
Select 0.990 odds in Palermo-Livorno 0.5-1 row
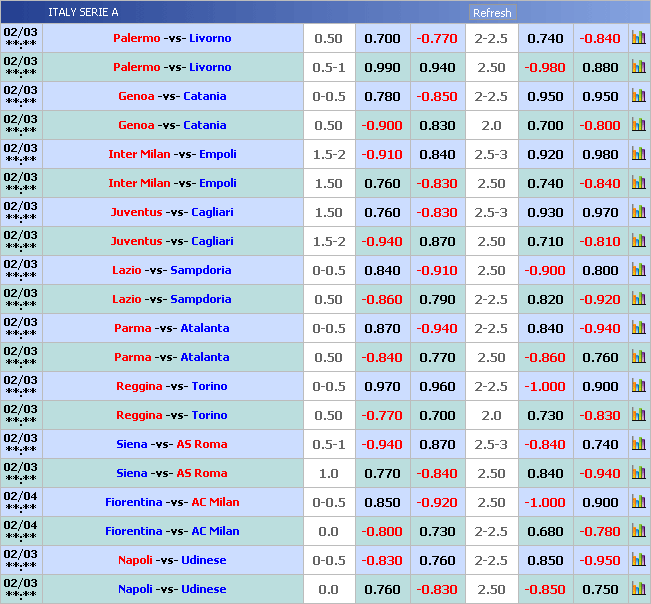pyautogui.click(x=382, y=67)
